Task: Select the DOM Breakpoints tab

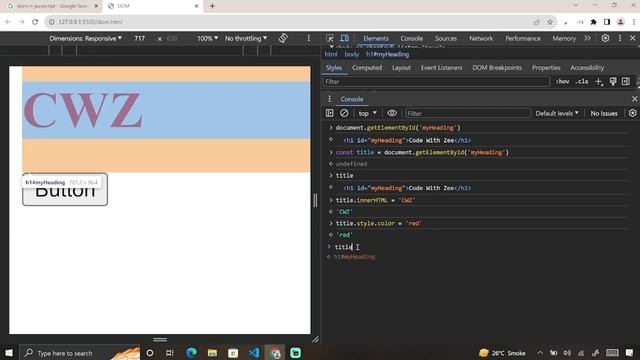Action: 497,68
